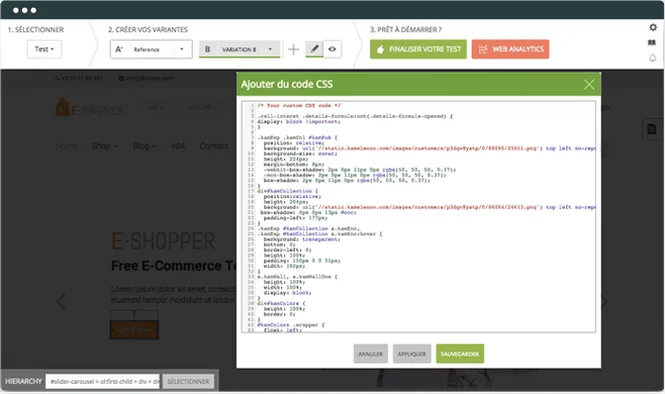The width and height of the screenshot is (665, 394).
Task: Click the 3. Prêt à démarrer label
Action: pyautogui.click(x=406, y=30)
